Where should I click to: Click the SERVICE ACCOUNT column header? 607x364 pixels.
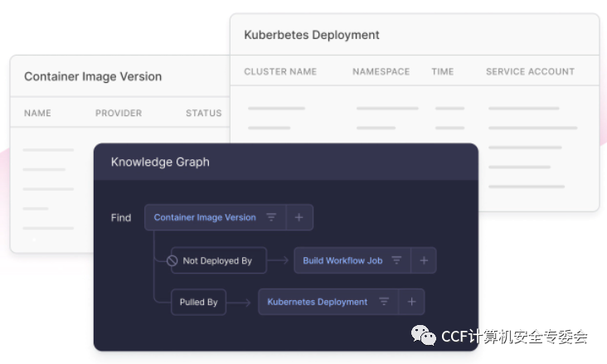click(530, 72)
